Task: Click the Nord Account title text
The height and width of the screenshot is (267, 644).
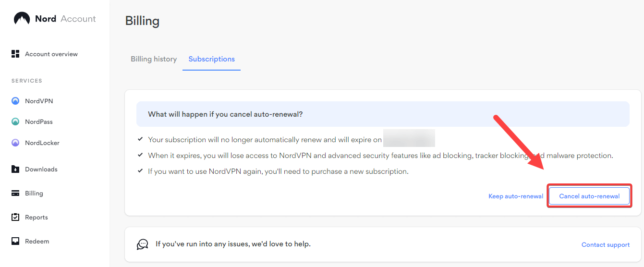Action: click(x=65, y=19)
